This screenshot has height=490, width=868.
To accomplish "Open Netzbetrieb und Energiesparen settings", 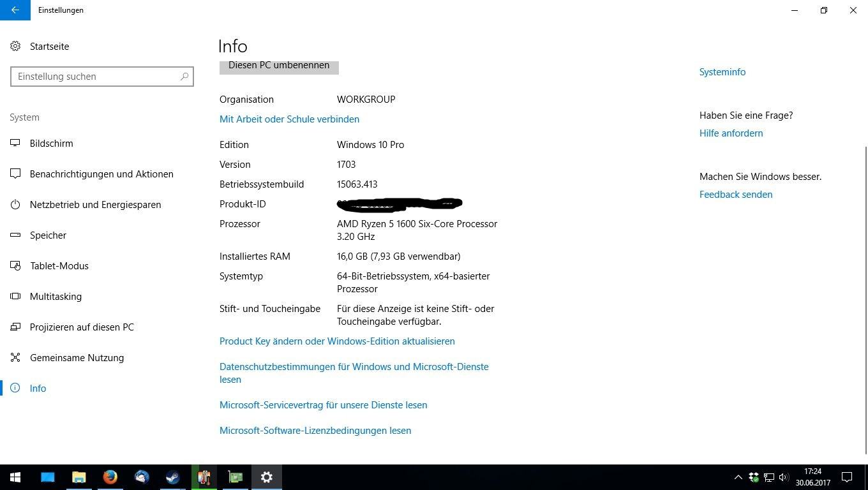I will point(86,205).
